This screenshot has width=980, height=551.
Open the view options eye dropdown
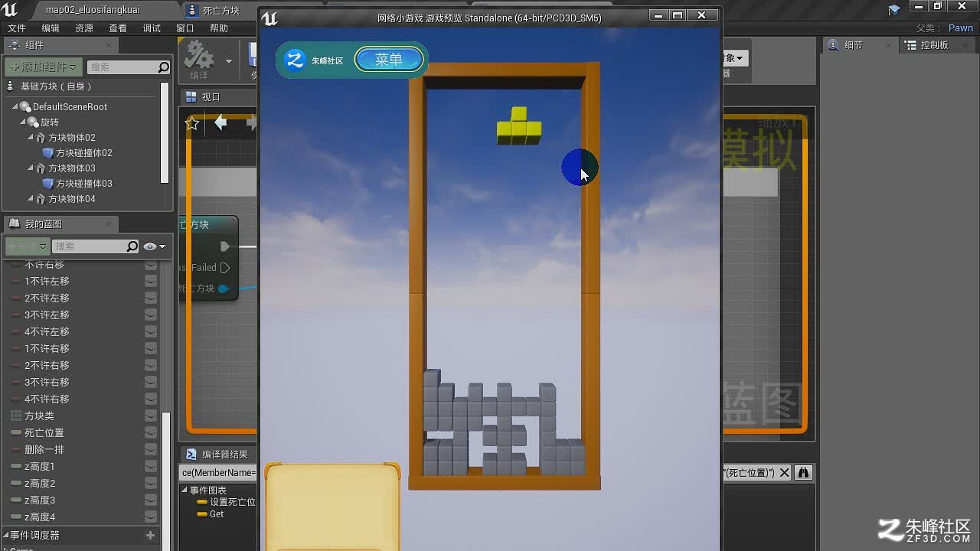[x=155, y=246]
